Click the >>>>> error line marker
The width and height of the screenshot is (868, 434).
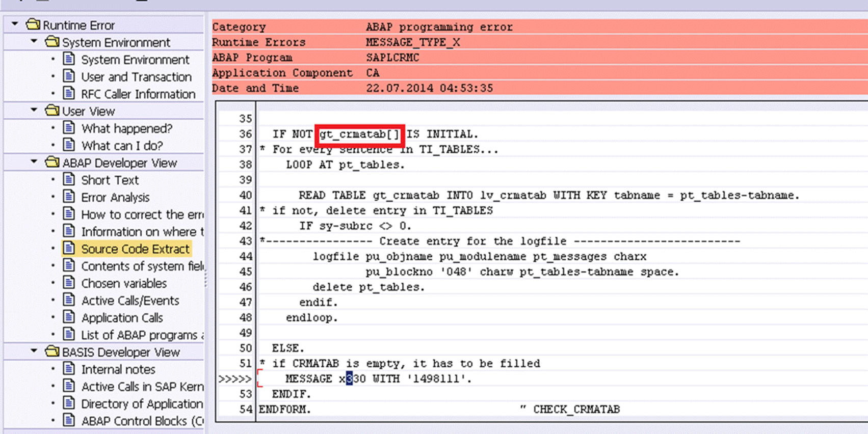tap(235, 379)
